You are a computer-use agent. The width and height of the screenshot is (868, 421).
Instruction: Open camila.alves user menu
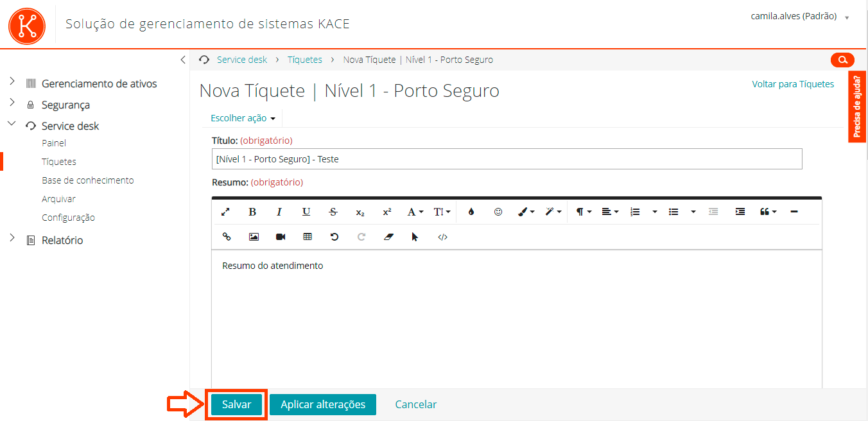800,17
